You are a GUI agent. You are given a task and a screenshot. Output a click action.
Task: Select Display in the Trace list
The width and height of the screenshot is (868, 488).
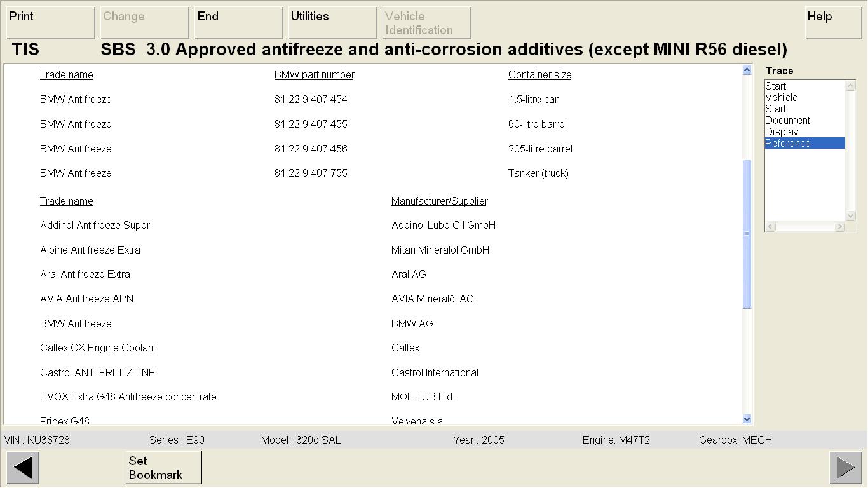point(782,132)
